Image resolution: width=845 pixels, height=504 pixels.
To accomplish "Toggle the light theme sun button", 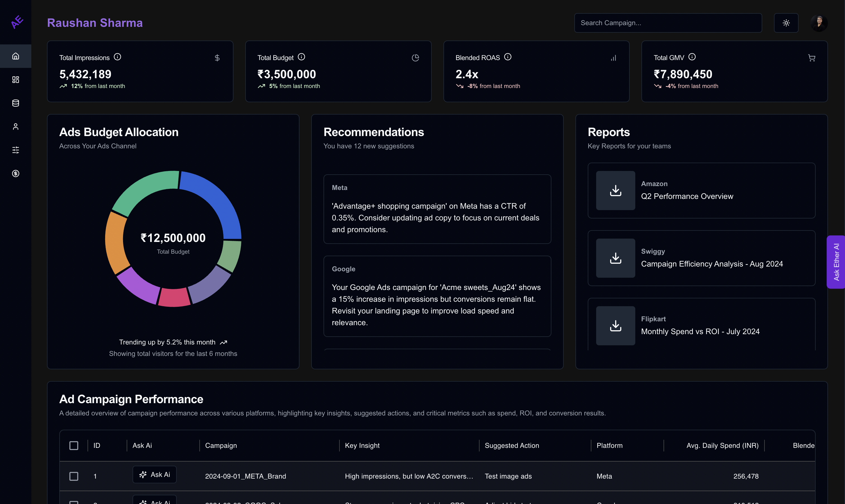I will coord(786,23).
